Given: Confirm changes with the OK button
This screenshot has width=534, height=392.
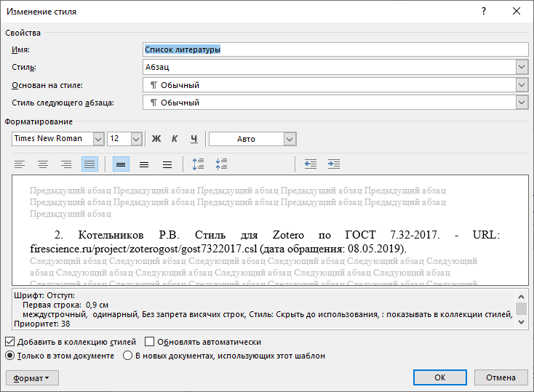Looking at the screenshot, I should click(439, 378).
